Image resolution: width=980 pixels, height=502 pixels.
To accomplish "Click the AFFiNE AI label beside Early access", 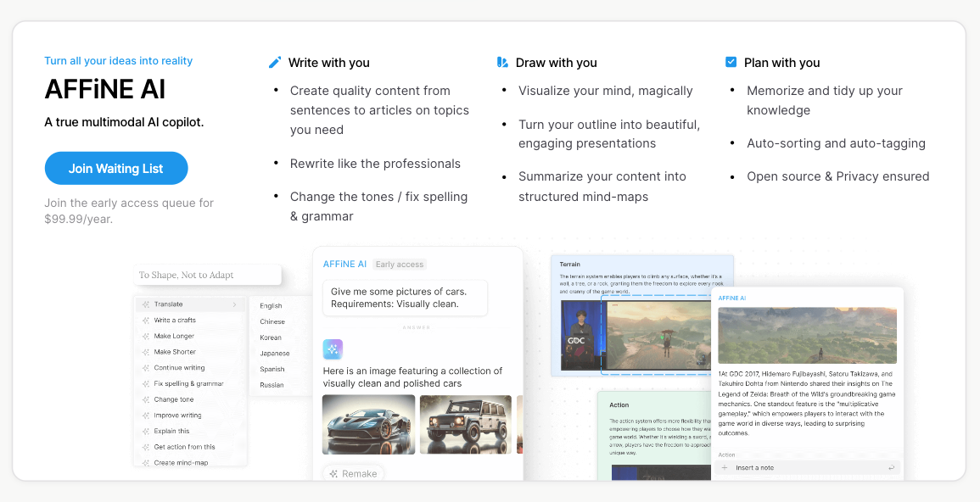I will [x=345, y=264].
